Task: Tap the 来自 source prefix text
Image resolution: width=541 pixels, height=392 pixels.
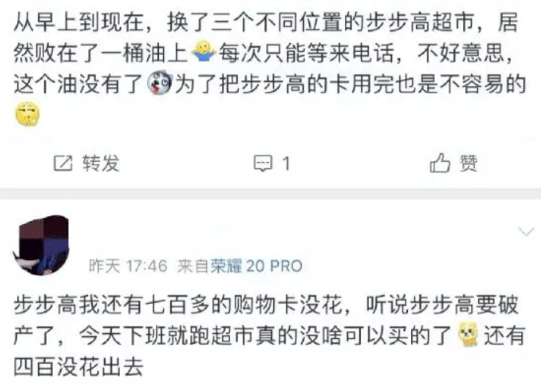Action: click(193, 266)
